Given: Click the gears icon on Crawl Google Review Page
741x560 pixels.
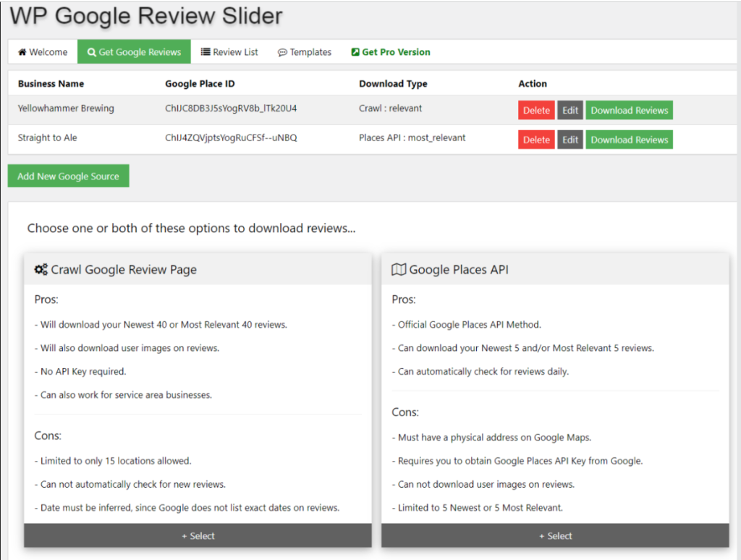Looking at the screenshot, I should (x=41, y=270).
